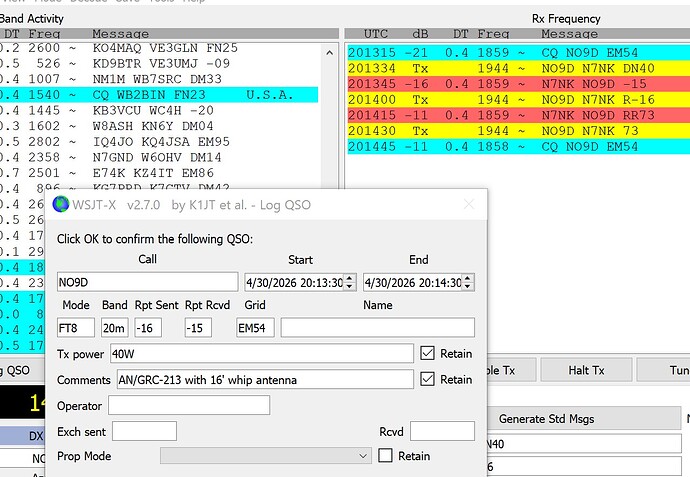This screenshot has height=477, width=690.
Task: Select the 201445 CQ NO9D EM54 Rx row
Action: tap(518, 147)
